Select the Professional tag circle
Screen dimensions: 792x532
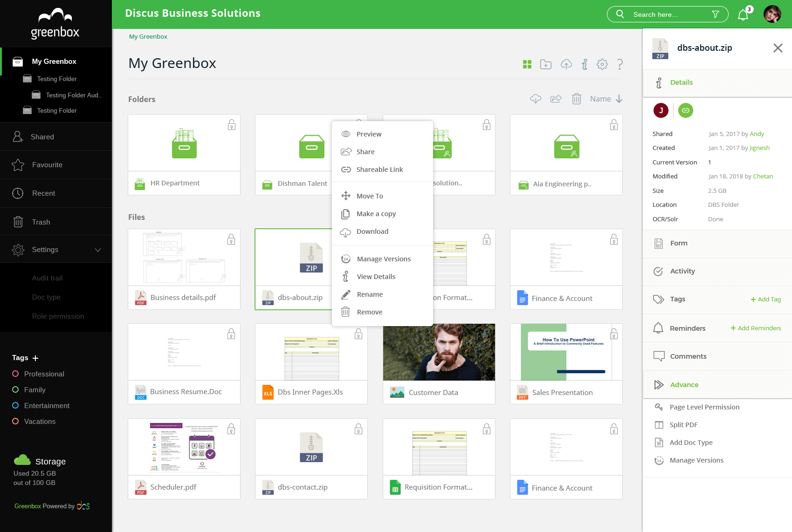[15, 374]
